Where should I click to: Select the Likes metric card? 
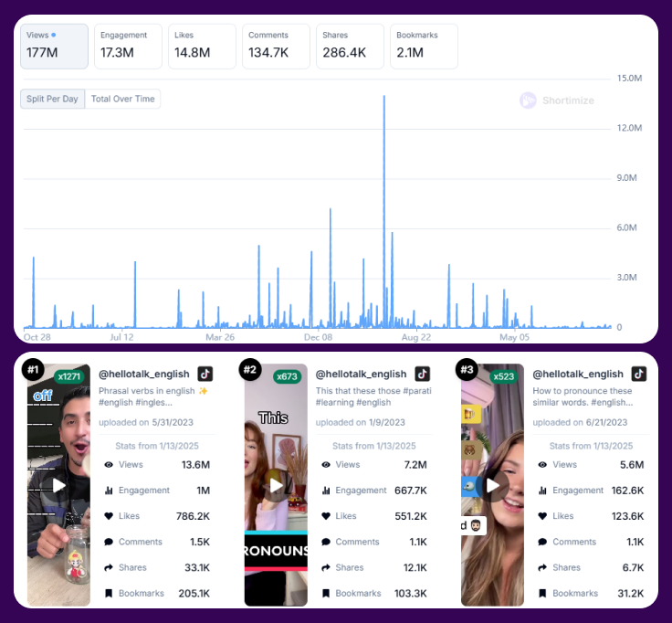click(x=202, y=46)
